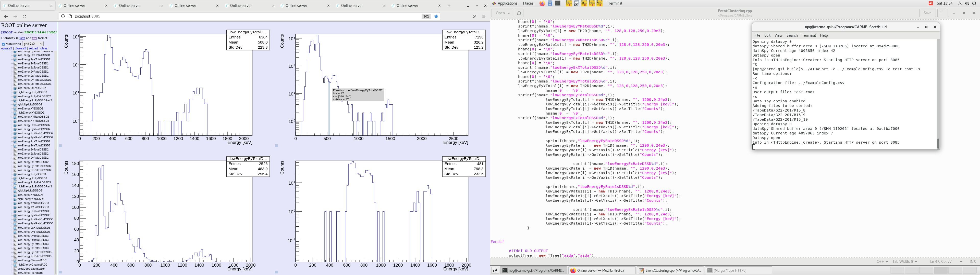Click the bookmark star in address bar
This screenshot has width=980, height=275.
point(436,16)
